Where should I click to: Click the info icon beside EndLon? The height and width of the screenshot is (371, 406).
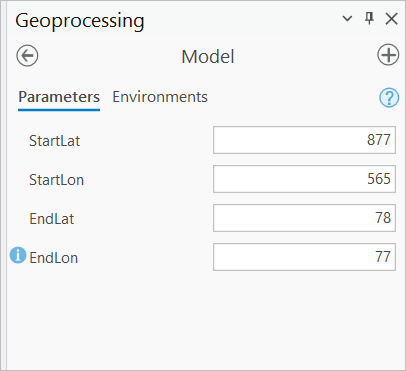tap(18, 255)
